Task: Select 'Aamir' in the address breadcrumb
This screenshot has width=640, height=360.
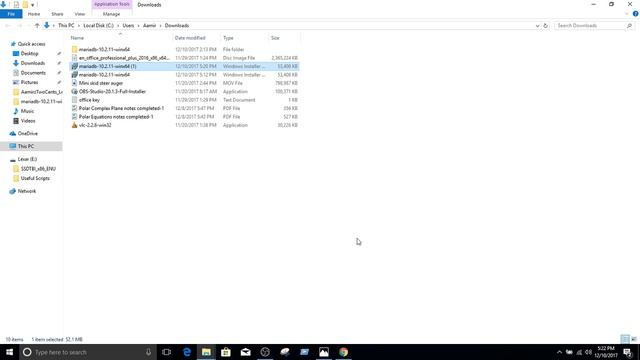Action: 149,25
